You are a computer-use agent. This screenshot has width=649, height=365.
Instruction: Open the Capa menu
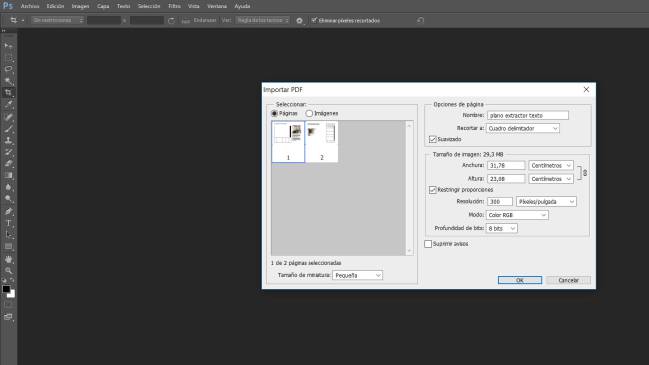(103, 6)
